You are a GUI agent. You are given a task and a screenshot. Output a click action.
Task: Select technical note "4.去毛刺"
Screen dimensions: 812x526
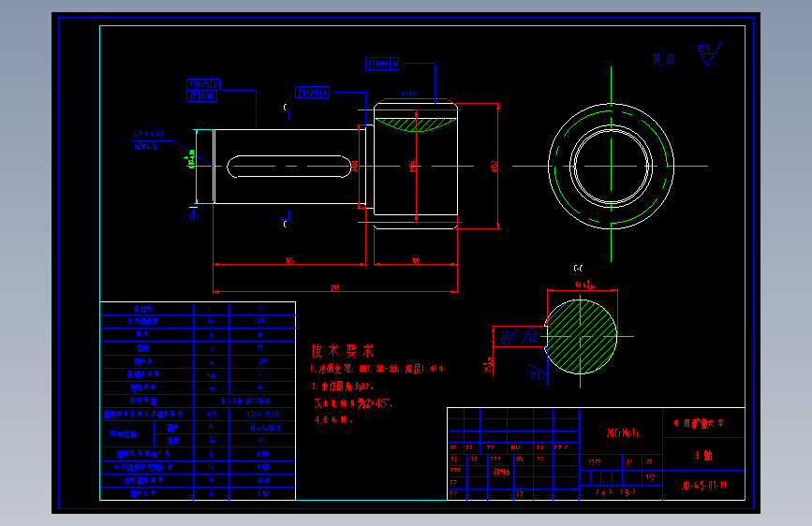[x=333, y=420]
